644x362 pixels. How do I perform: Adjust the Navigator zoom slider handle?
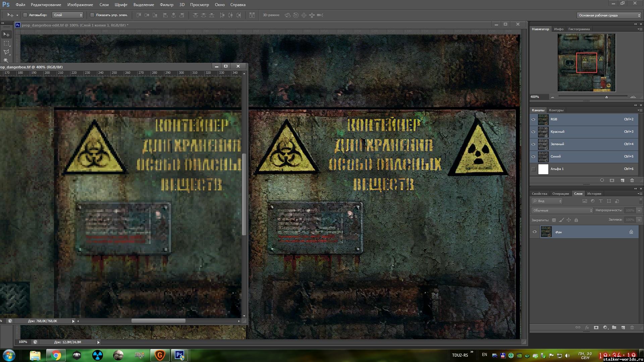[x=606, y=97]
